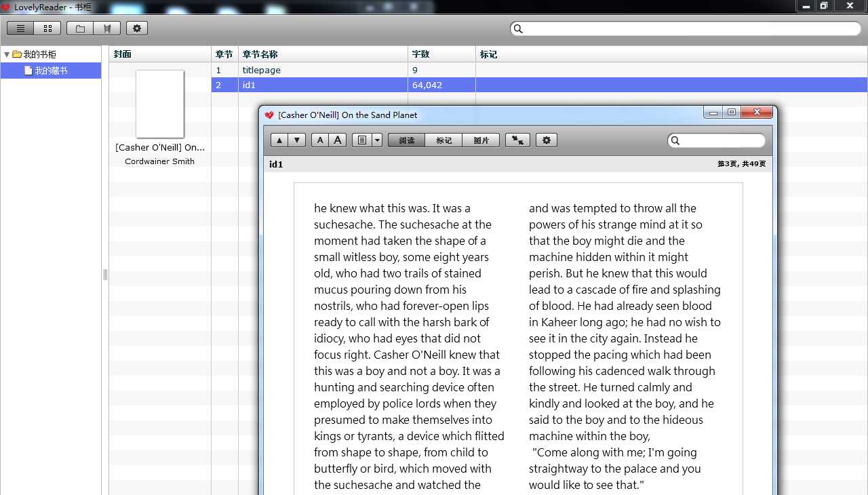Click word count 9 cell
The width and height of the screenshot is (868, 495).
tap(441, 70)
